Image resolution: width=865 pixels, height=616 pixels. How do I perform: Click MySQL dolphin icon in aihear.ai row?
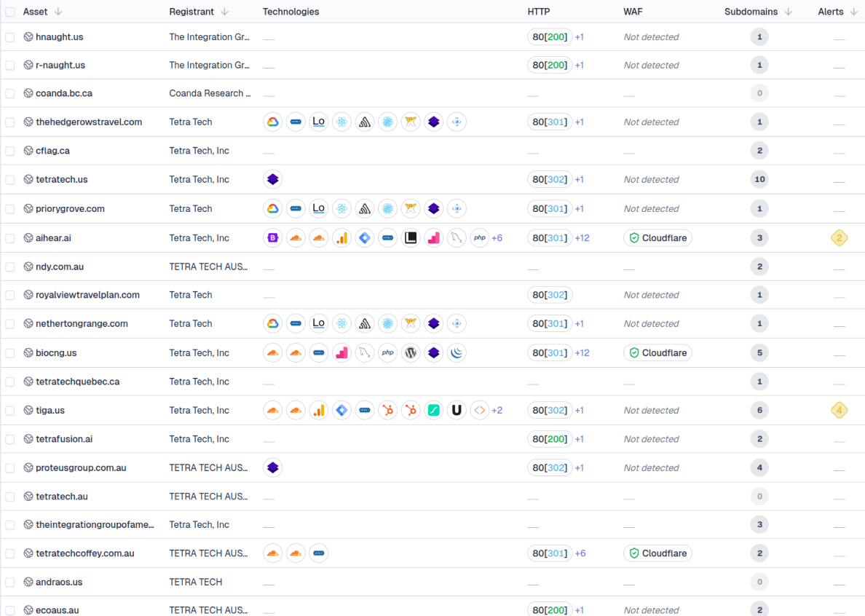457,237
